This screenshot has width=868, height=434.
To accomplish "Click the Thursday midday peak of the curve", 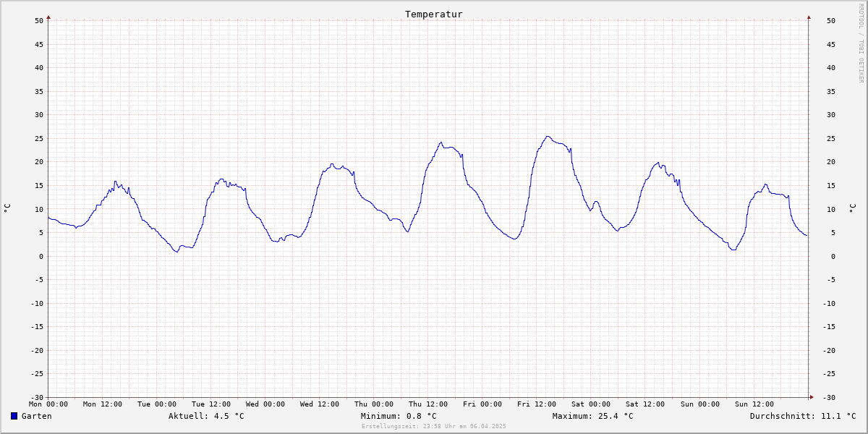I will (x=441, y=142).
